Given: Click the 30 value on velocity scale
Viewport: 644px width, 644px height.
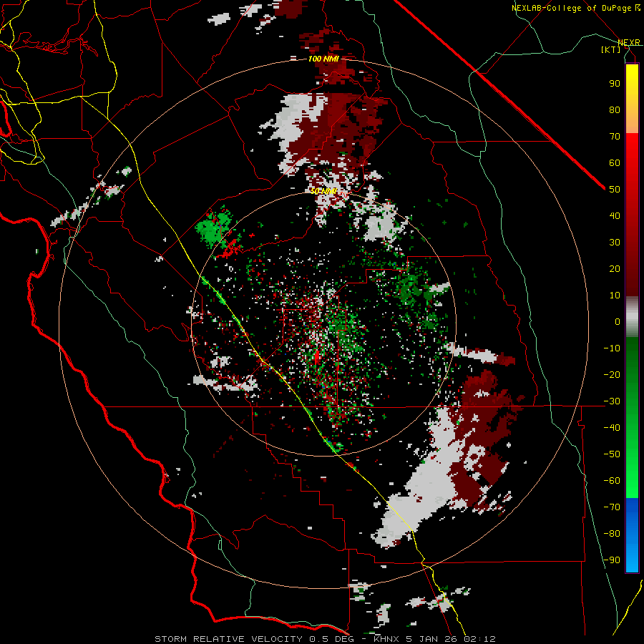Looking at the screenshot, I should click(x=615, y=243).
